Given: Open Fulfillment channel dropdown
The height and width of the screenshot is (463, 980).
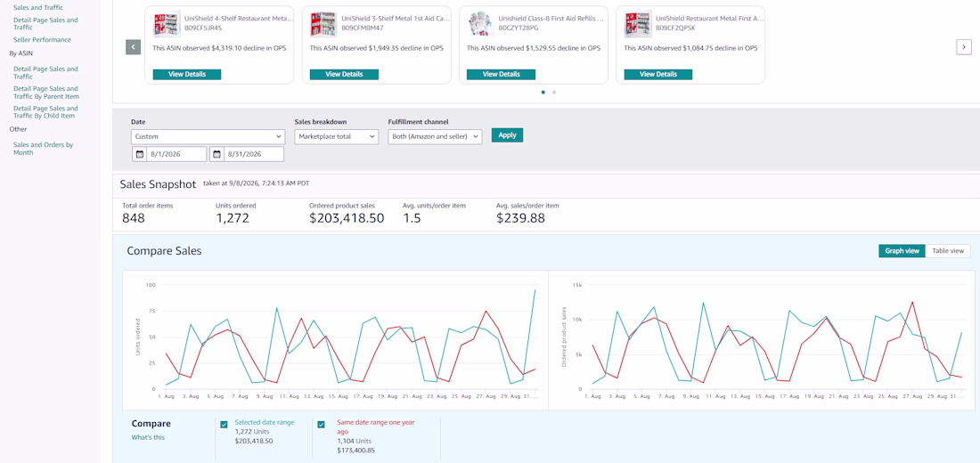Looking at the screenshot, I should coord(435,137).
